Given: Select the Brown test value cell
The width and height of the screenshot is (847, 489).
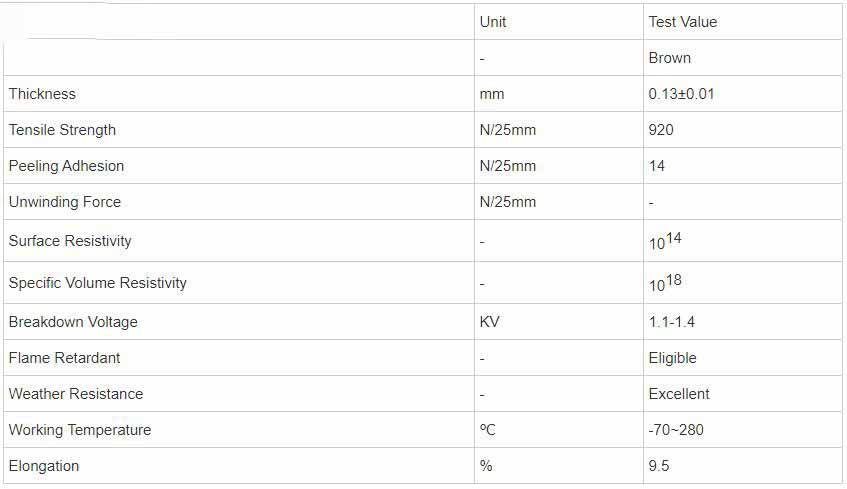Looking at the screenshot, I should click(x=669, y=58).
